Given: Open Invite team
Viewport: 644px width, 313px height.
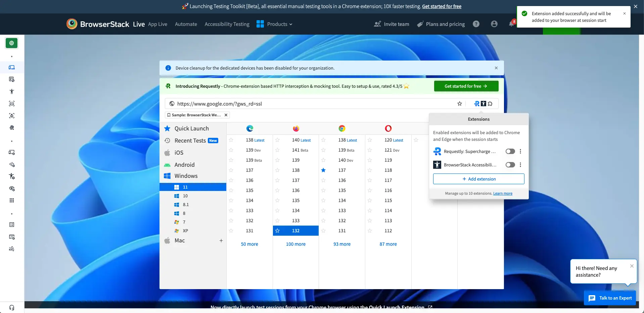Looking at the screenshot, I should tap(392, 24).
